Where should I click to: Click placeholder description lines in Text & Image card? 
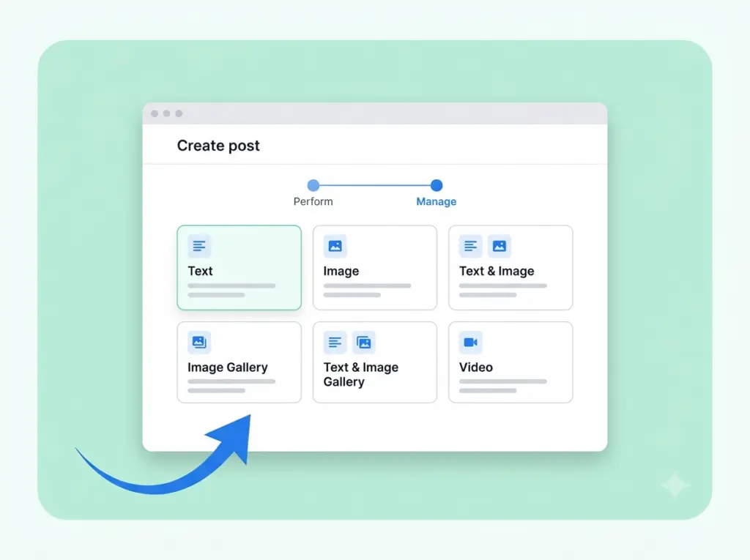(502, 291)
